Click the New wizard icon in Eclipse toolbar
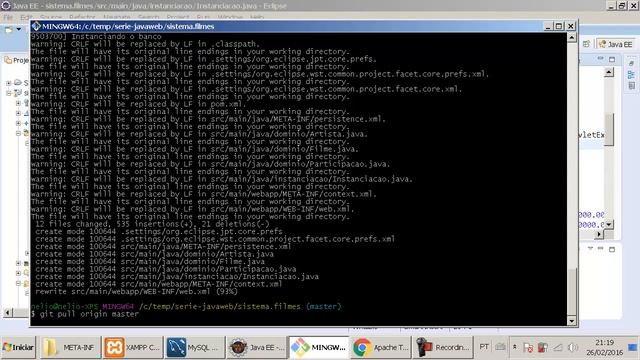640x360 pixels. pyautogui.click(x=9, y=30)
